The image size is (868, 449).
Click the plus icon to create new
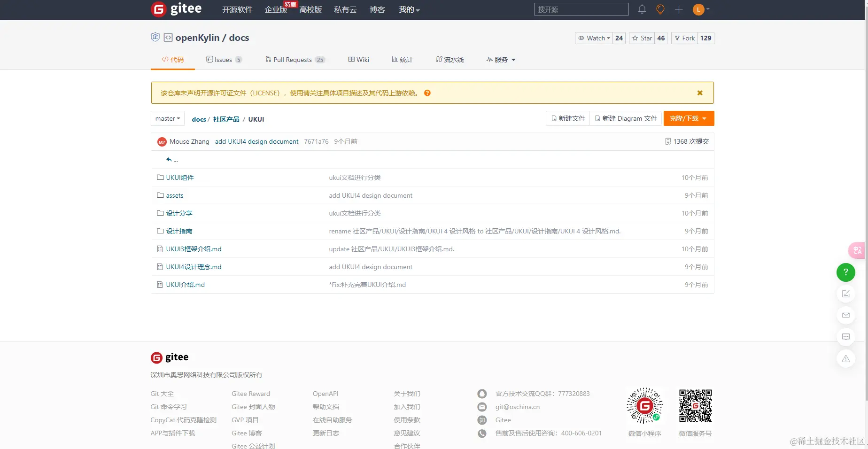tap(679, 9)
